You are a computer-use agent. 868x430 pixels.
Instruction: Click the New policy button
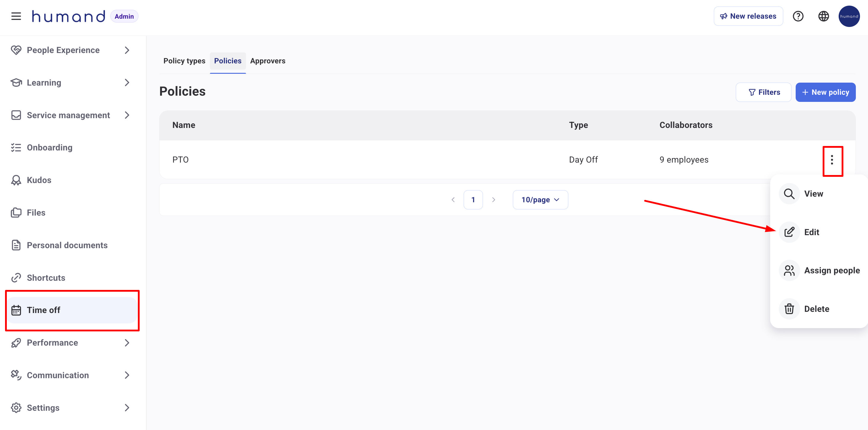[x=825, y=92]
